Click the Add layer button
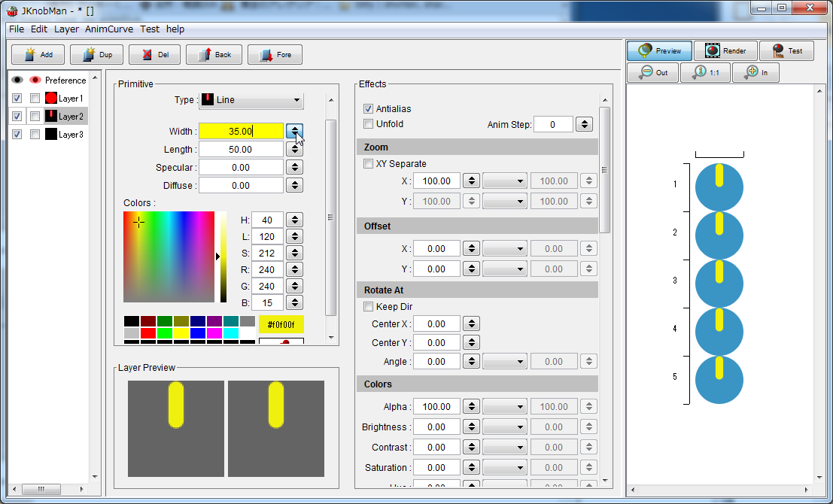This screenshot has width=833, height=504. (38, 55)
